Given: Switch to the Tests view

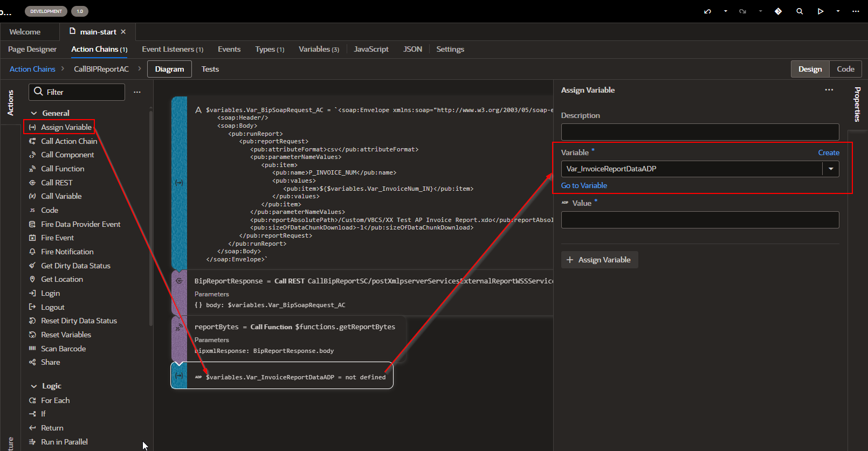Looking at the screenshot, I should pos(210,69).
